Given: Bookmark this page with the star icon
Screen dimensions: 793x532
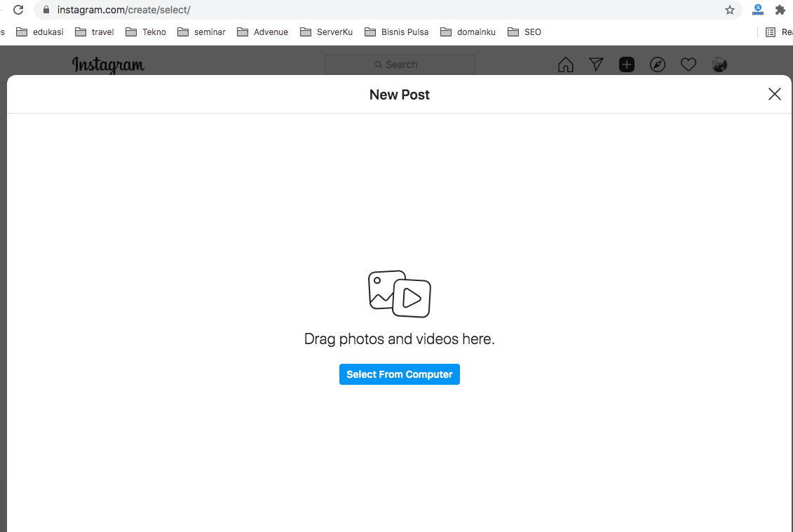Looking at the screenshot, I should point(729,10).
